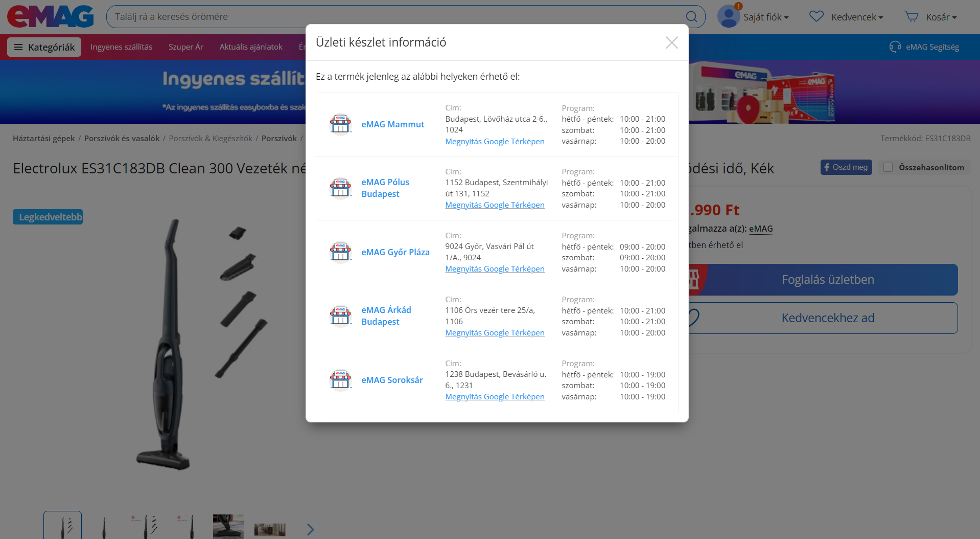The width and height of the screenshot is (980, 539).
Task: Open the Ingyenes szállítás menu item
Action: click(x=121, y=47)
